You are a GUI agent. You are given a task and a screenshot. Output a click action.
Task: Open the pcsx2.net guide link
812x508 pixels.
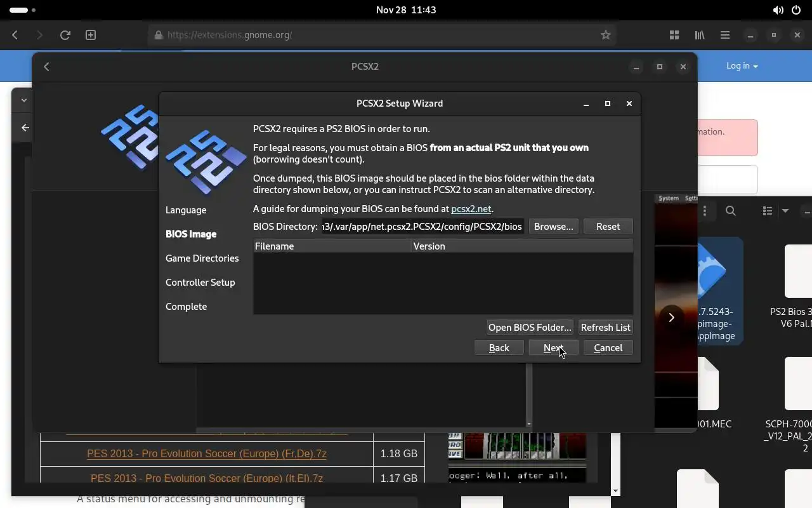471,208
